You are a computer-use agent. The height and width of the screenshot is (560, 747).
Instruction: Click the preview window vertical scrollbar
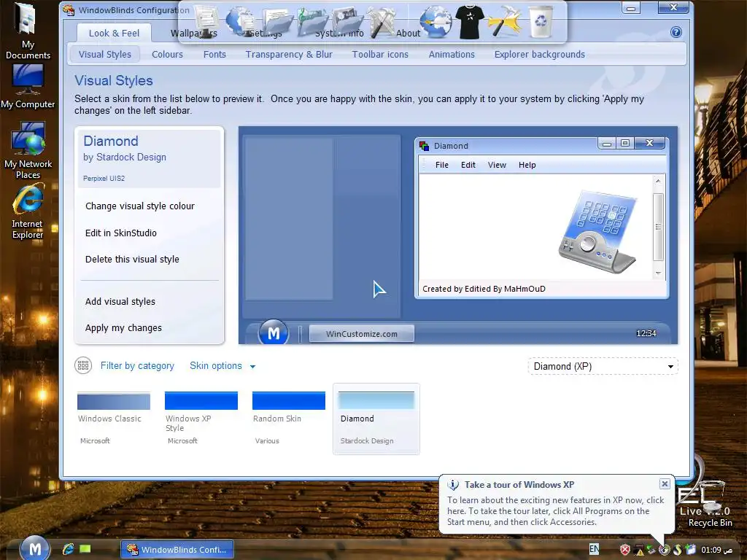[x=658, y=227]
